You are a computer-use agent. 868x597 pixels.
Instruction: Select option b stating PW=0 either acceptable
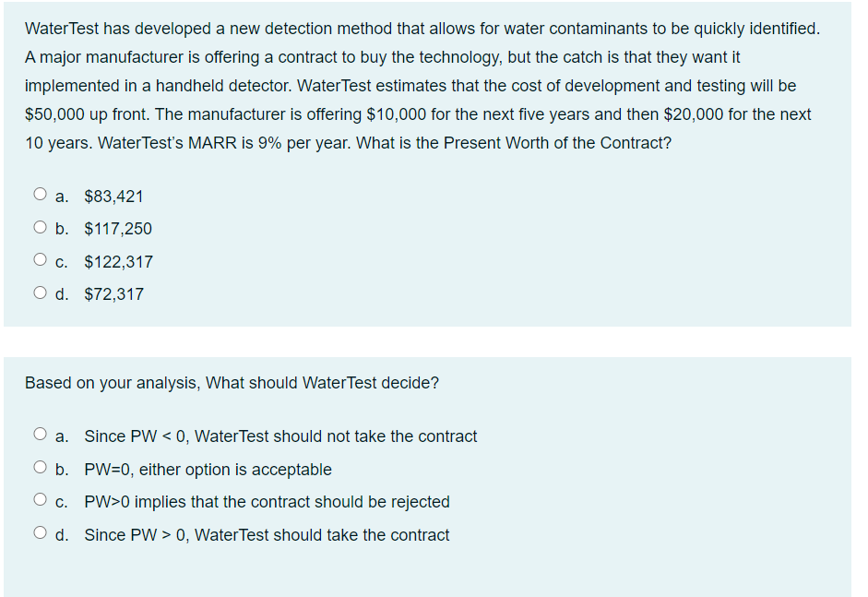pyautogui.click(x=41, y=466)
